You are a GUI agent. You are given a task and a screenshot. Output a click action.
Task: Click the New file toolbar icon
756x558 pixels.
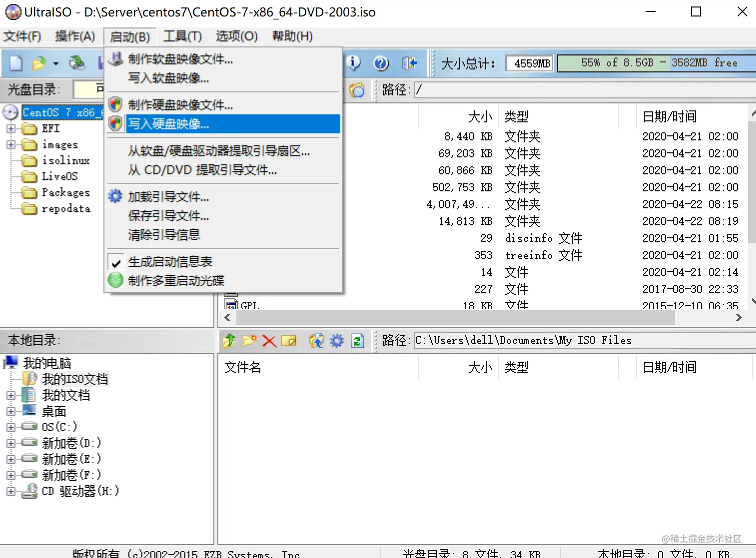[16, 63]
